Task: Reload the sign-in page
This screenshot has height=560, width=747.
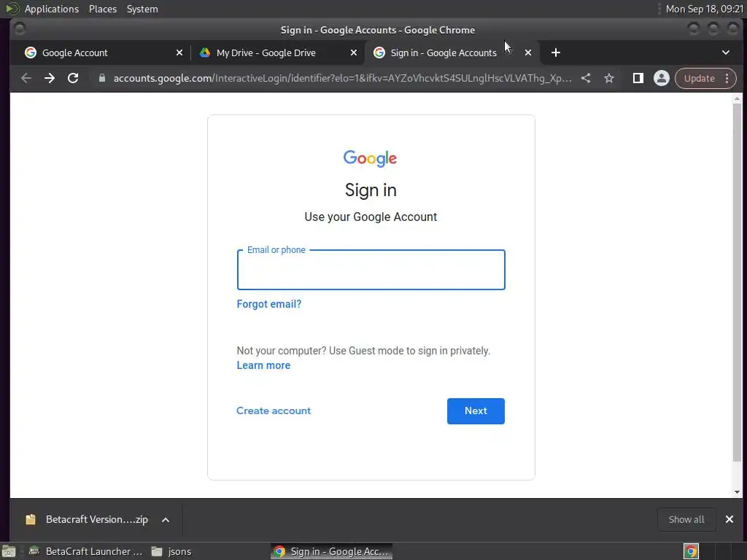Action: tap(73, 78)
